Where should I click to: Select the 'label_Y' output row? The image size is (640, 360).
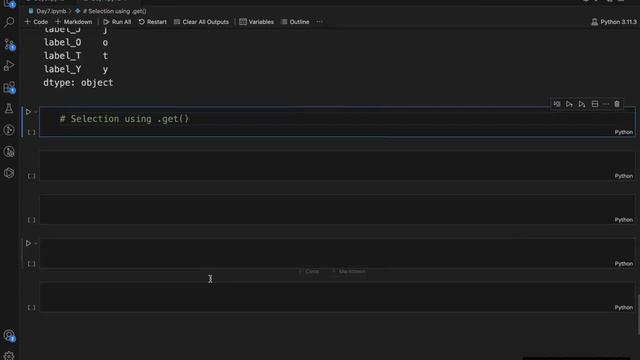[76, 69]
